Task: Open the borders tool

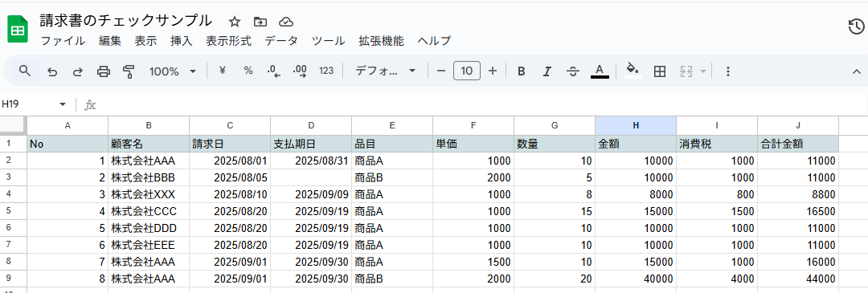Action: pyautogui.click(x=659, y=71)
